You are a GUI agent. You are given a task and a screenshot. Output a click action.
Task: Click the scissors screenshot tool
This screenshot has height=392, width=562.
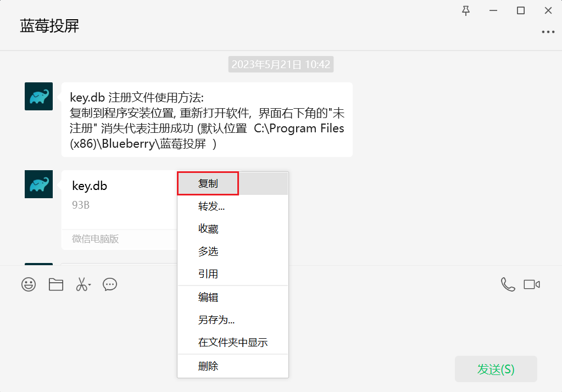[x=81, y=284]
